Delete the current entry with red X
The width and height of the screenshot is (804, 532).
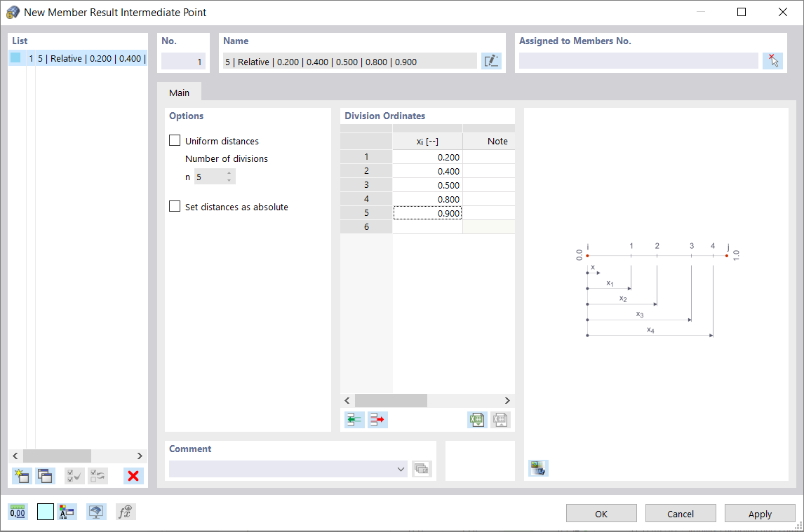pyautogui.click(x=133, y=476)
